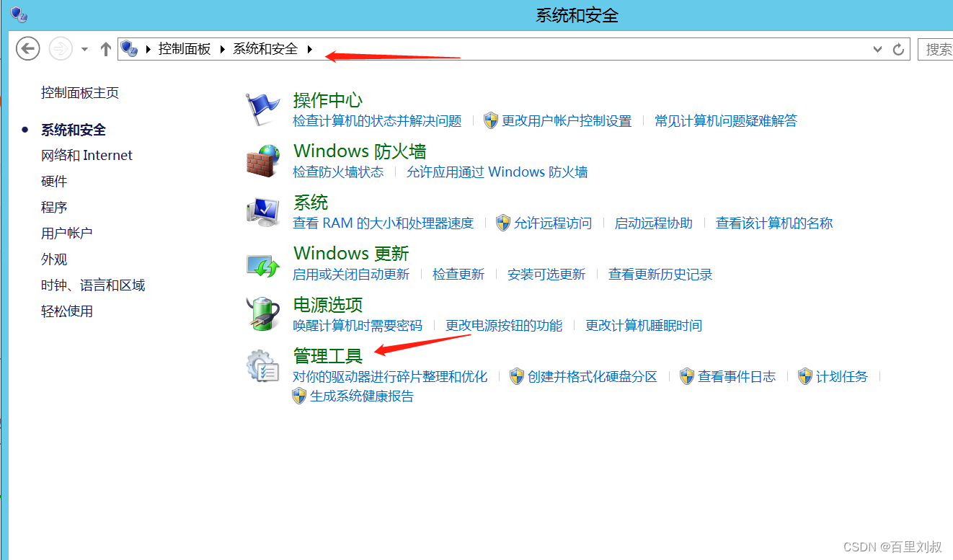953x560 pixels.
Task: Click shield icon beside 计划任务
Action: coord(805,376)
